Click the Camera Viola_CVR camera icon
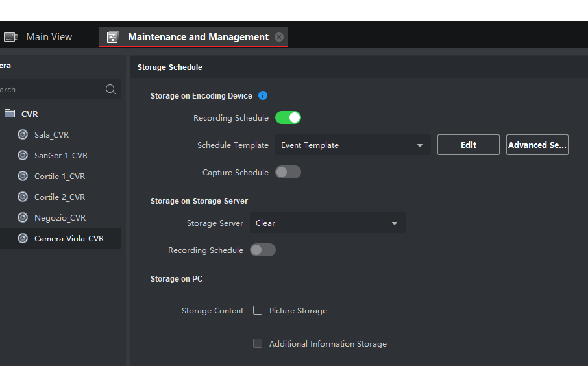This screenshot has width=588, height=366. tap(23, 238)
